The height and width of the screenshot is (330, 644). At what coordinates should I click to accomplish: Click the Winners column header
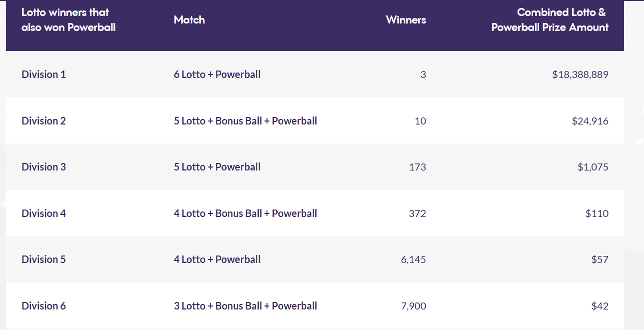tap(406, 20)
